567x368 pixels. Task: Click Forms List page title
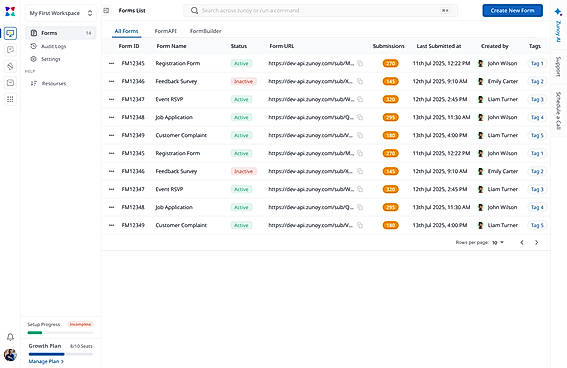[132, 10]
